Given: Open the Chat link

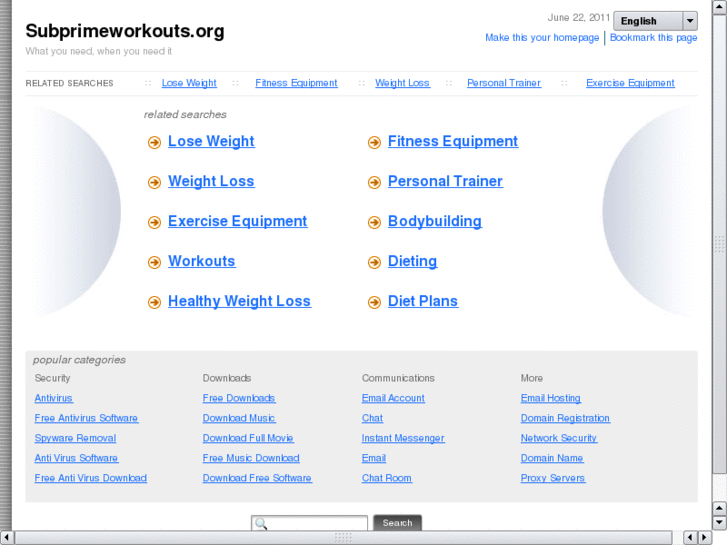Looking at the screenshot, I should (x=372, y=418).
